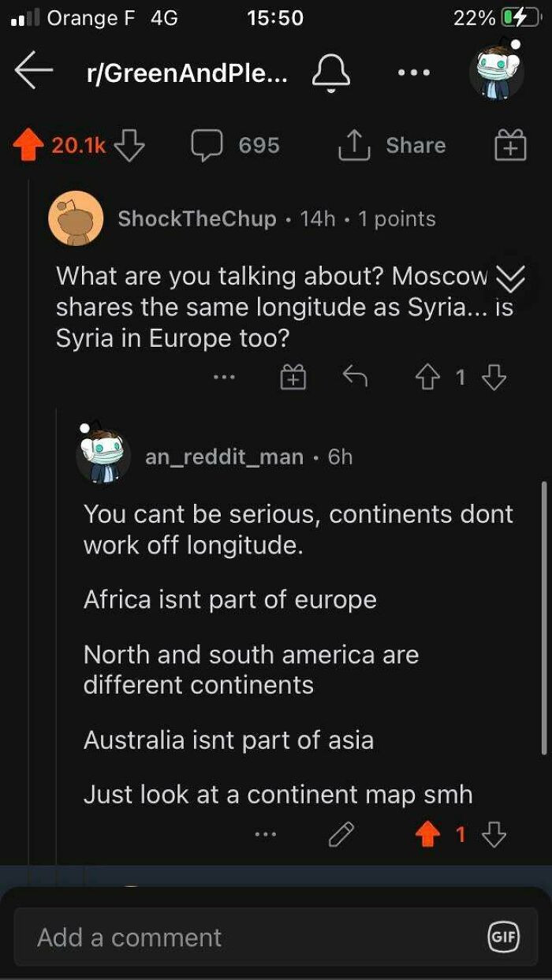Open the post overflow menu (three dots)
The image size is (552, 980).
(413, 73)
